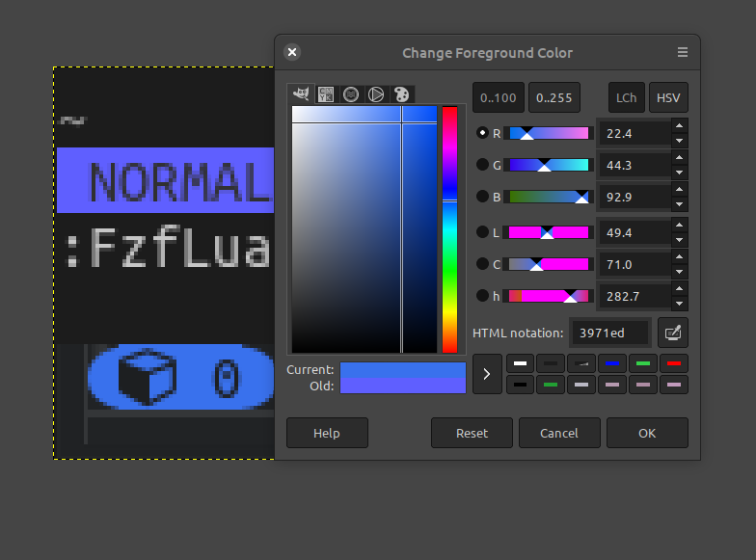Image resolution: width=756 pixels, height=560 pixels.
Task: Decrease the h value 282.7
Action: [x=679, y=304]
